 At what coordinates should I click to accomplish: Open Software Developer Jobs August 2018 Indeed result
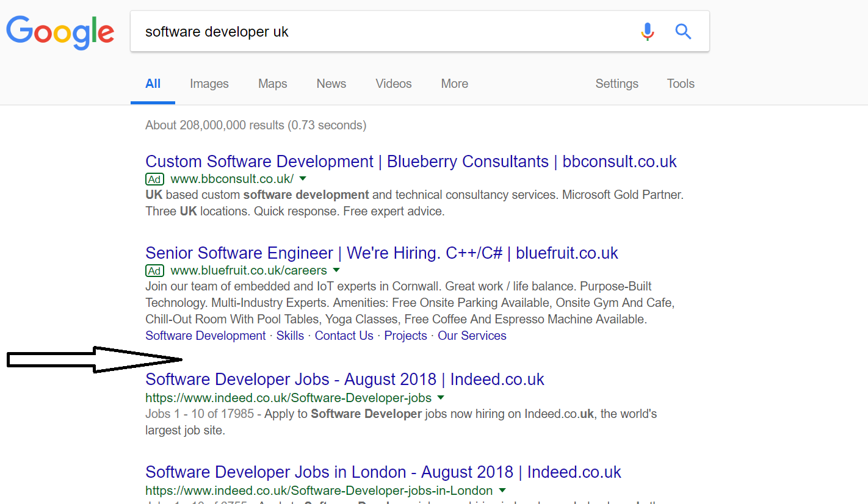click(x=345, y=380)
